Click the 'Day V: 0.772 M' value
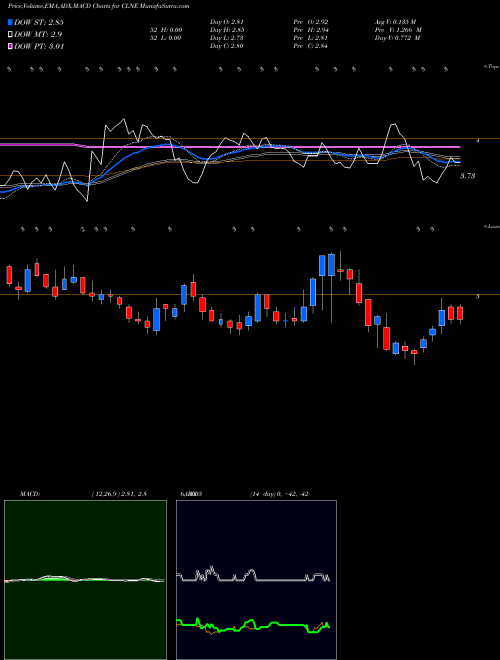The width and height of the screenshot is (500, 660). (397, 38)
